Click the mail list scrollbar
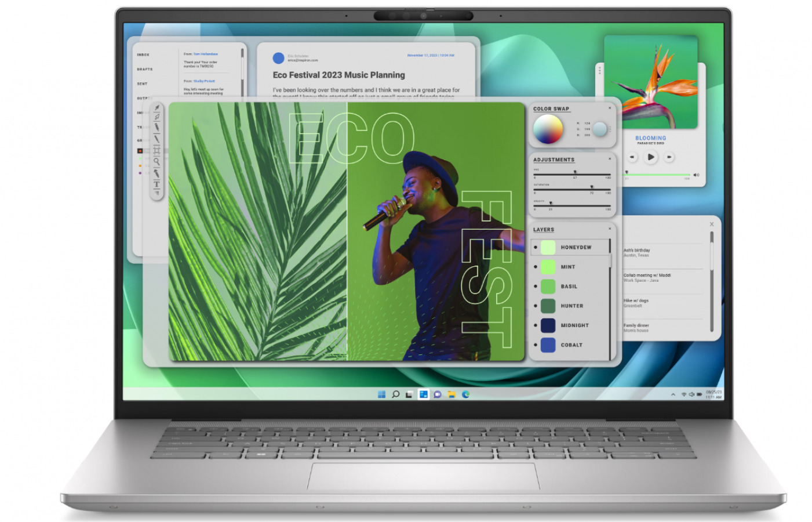 point(242,70)
